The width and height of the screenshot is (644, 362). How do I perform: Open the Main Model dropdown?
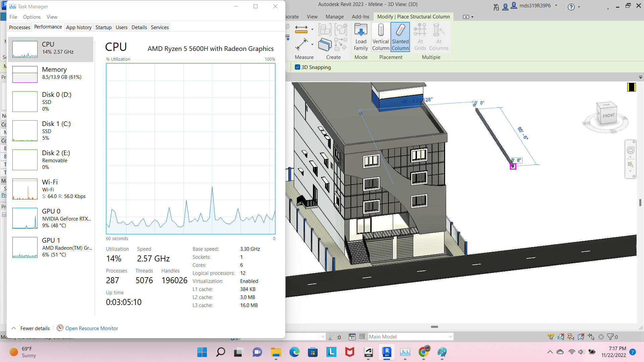(x=450, y=337)
